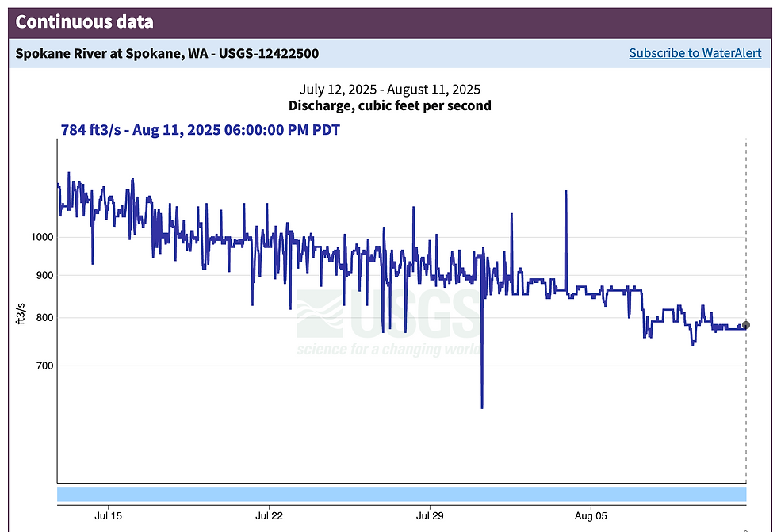The height and width of the screenshot is (532, 777).
Task: Click the Aug 05 x-axis label
Action: pyautogui.click(x=591, y=515)
